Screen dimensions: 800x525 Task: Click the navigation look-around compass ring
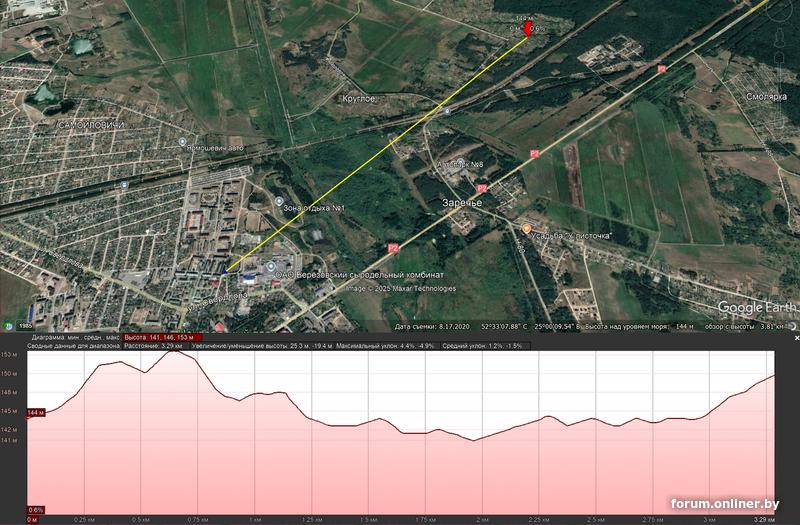pos(778,11)
